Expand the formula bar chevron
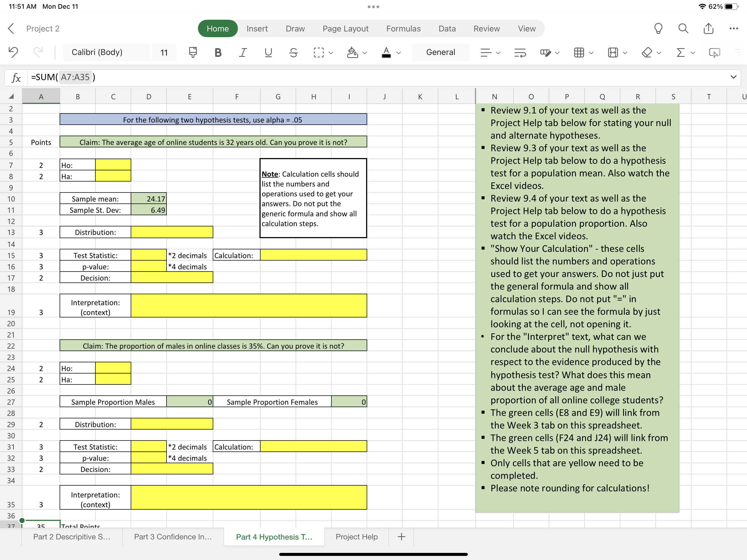Image resolution: width=747 pixels, height=560 pixels. (733, 77)
